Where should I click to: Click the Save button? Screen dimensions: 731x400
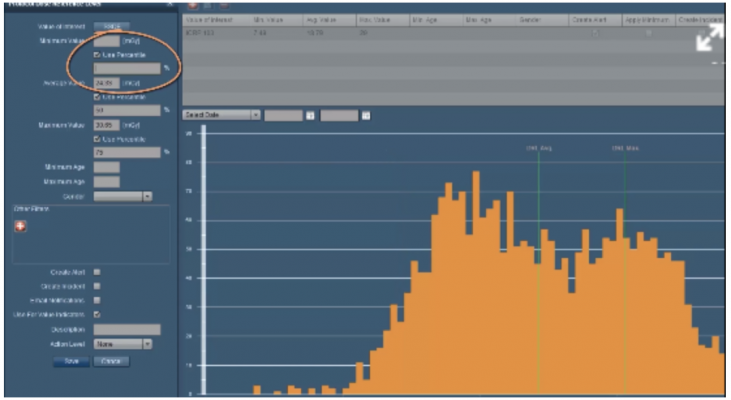point(71,361)
